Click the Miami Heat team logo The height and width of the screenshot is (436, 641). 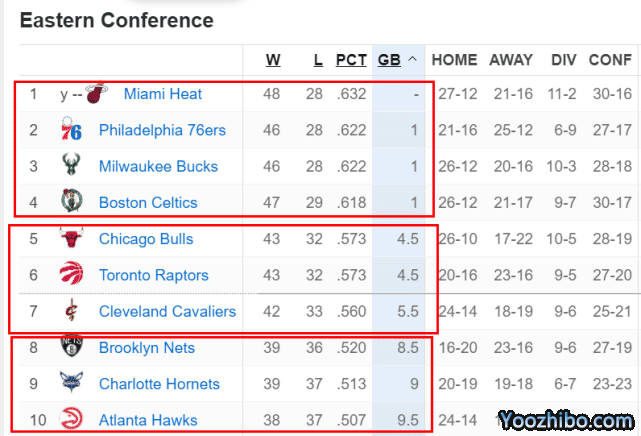(96, 95)
